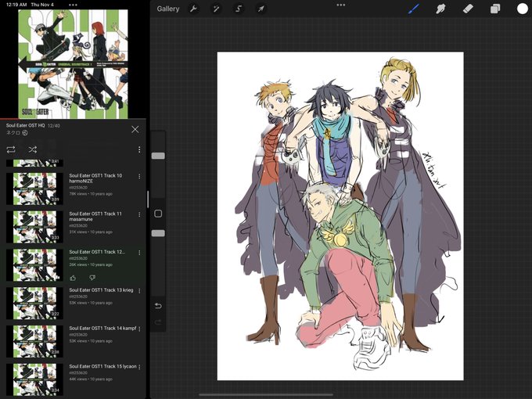The image size is (532, 399).
Task: Select the Eraser tool
Action: click(x=468, y=9)
